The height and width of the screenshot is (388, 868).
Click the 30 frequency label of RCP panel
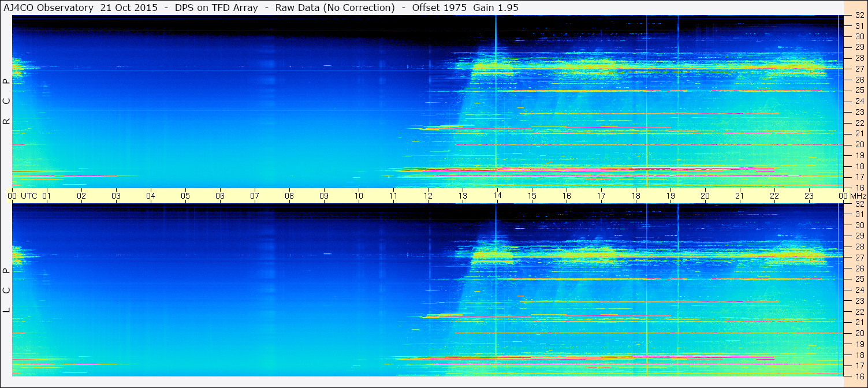859,36
